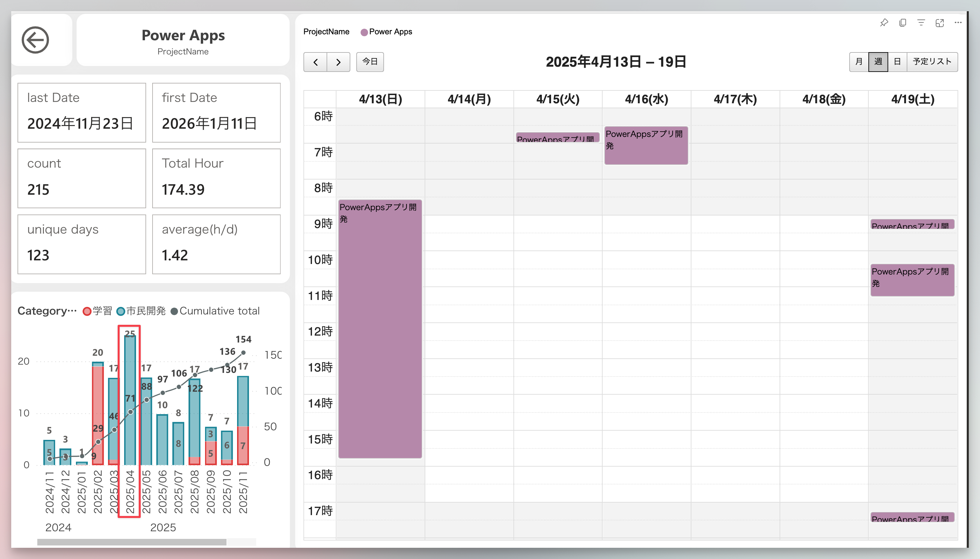980x559 pixels.
Task: Click the 学習 legend marker
Action: pyautogui.click(x=87, y=312)
